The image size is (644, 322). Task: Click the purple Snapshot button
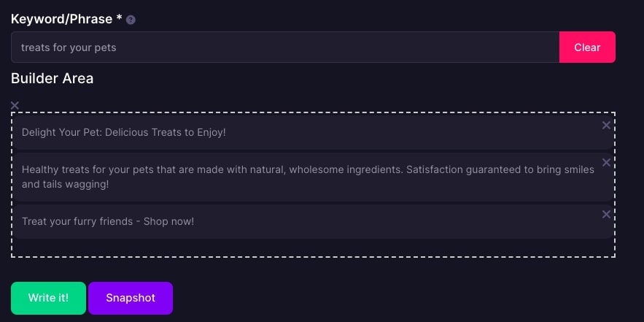(131, 298)
